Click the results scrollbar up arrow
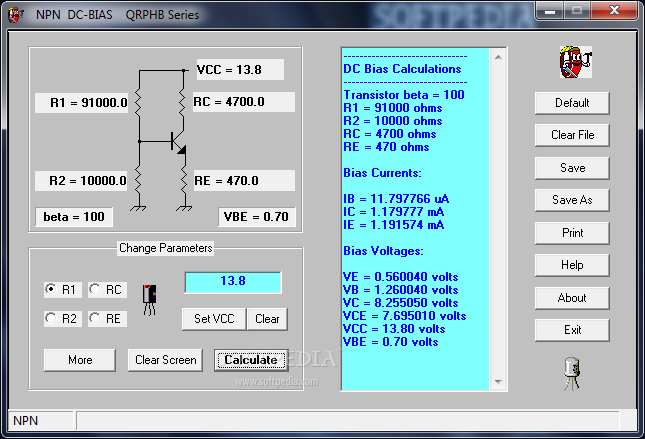This screenshot has height=439, width=645. coord(498,57)
